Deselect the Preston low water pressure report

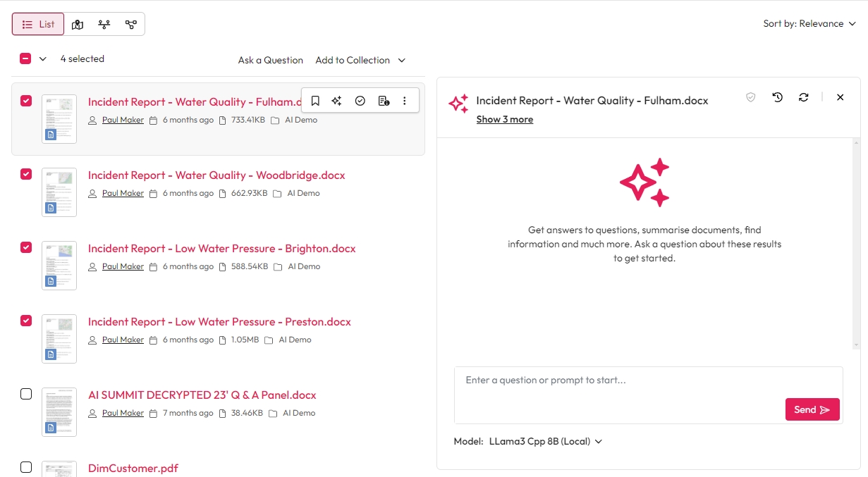[26, 321]
